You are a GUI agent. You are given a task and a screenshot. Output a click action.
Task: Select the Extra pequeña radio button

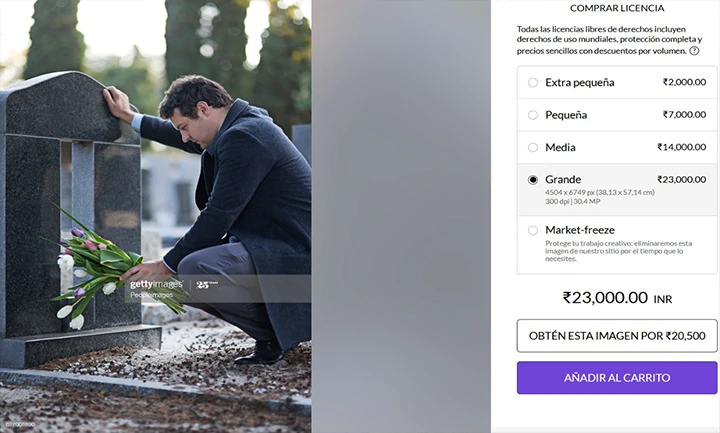click(x=533, y=82)
